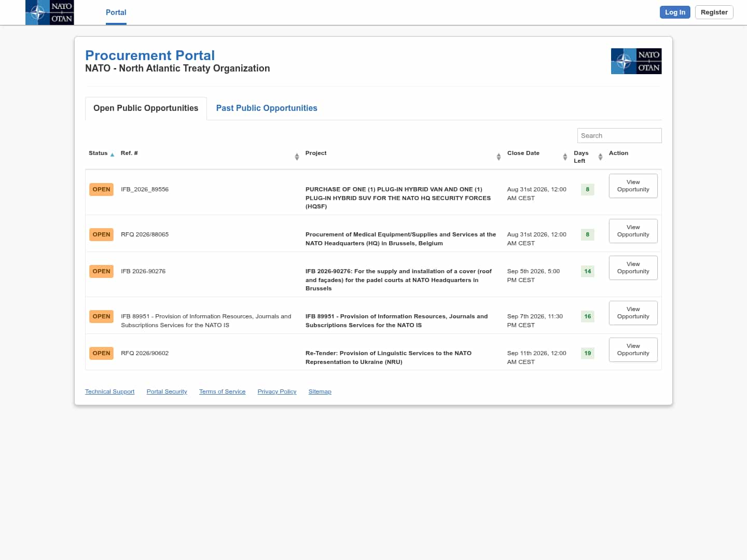Sort by Close Date column arrows

pyautogui.click(x=565, y=157)
